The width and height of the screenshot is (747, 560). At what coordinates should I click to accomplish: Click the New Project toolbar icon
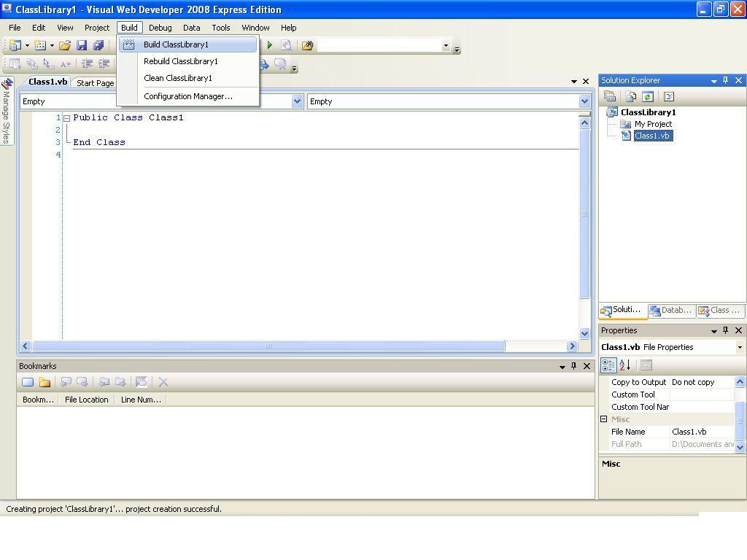(x=15, y=45)
